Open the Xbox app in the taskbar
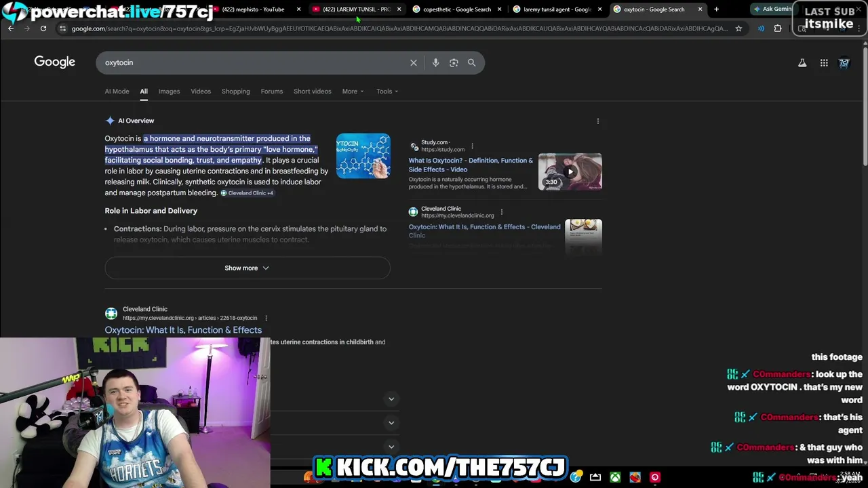Viewport: 868px width, 488px height. (615, 477)
